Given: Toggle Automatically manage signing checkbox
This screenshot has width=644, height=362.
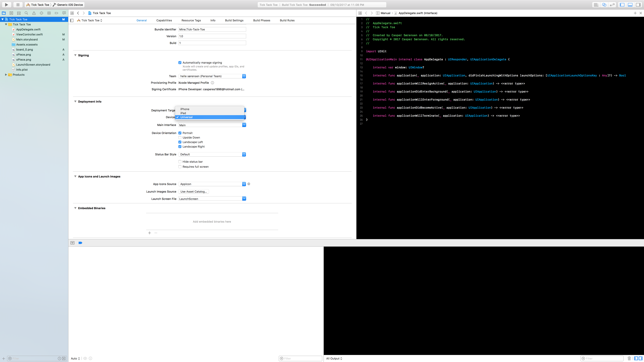Looking at the screenshot, I should tap(180, 62).
